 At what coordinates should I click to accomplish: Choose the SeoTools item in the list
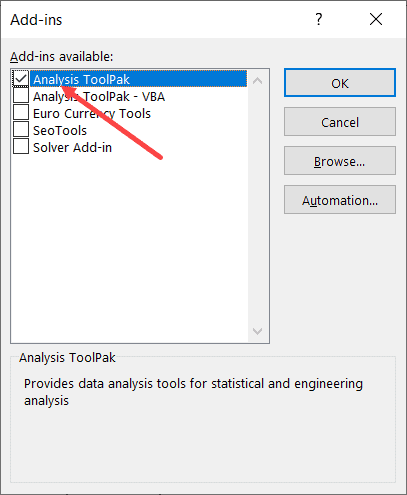[x=60, y=130]
